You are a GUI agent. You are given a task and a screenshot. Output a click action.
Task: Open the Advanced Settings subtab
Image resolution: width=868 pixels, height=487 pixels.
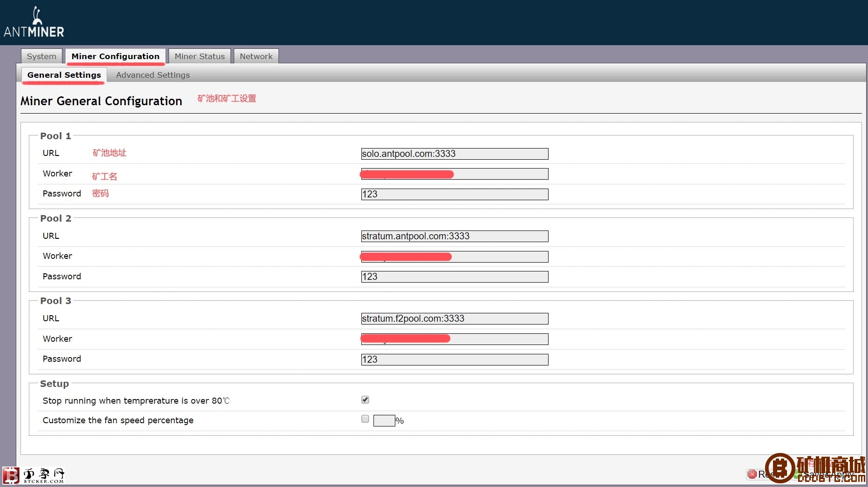click(x=153, y=75)
